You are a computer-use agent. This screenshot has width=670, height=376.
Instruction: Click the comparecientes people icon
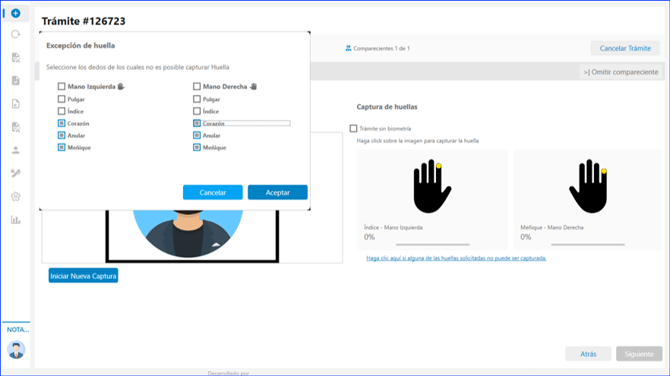(348, 48)
